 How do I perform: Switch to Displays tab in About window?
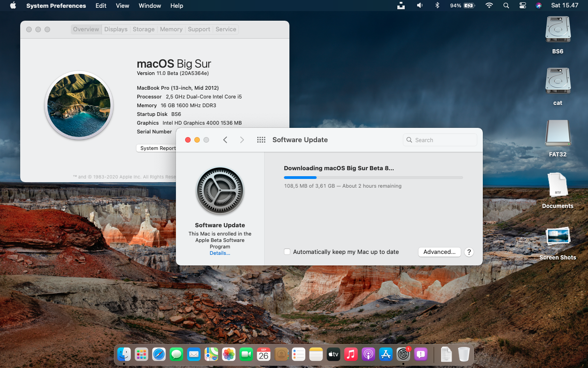116,29
